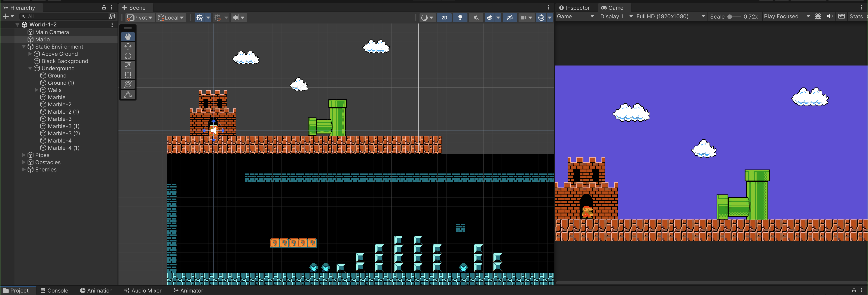Open grid snapping settings dropdown arrow

(226, 18)
